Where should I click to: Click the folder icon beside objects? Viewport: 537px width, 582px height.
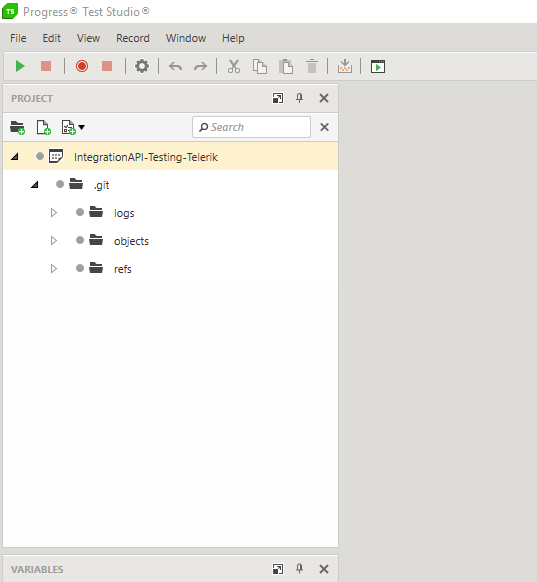pyautogui.click(x=96, y=240)
